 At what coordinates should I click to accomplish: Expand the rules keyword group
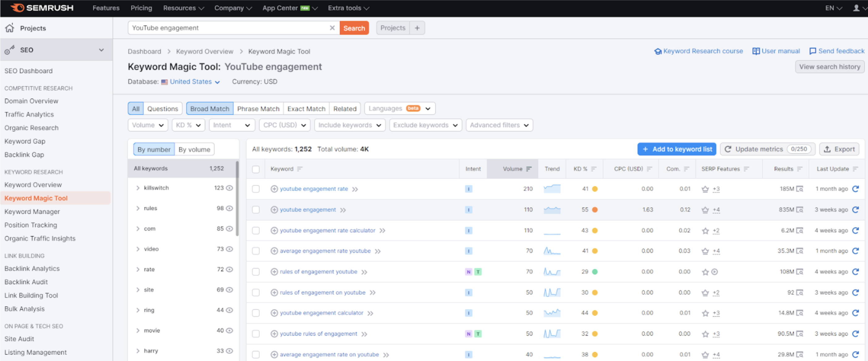click(138, 208)
